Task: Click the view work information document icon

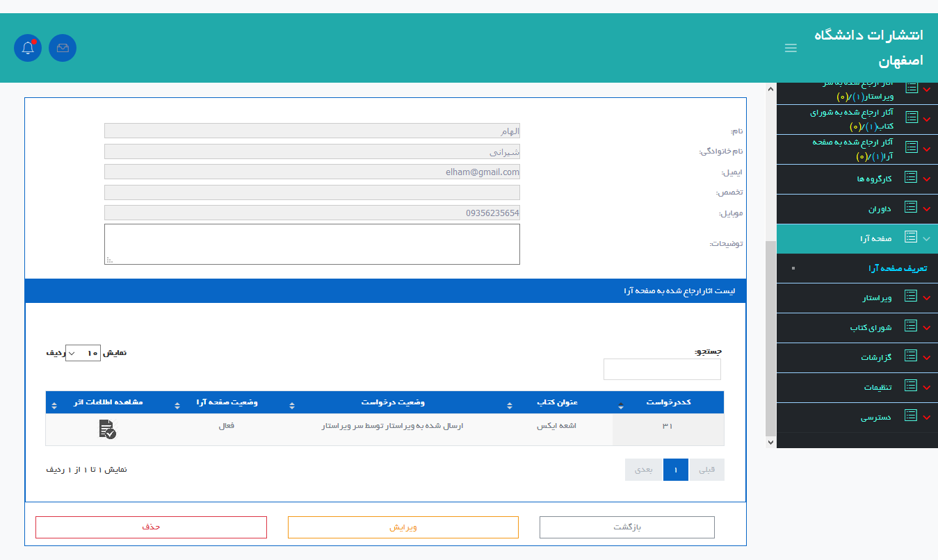Action: (x=107, y=429)
